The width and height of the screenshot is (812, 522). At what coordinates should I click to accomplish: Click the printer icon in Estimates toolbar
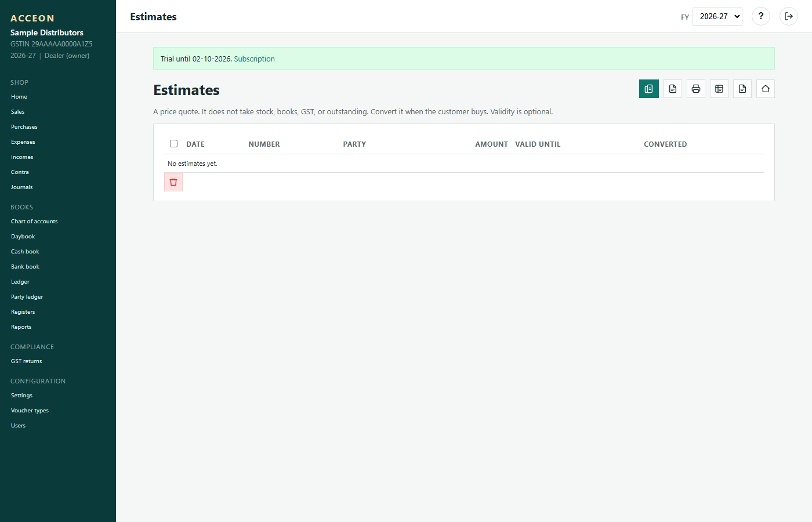tap(696, 89)
